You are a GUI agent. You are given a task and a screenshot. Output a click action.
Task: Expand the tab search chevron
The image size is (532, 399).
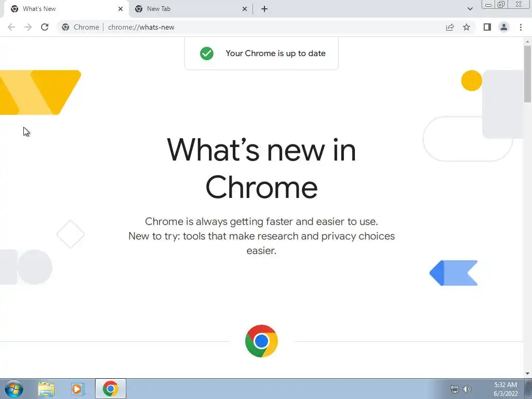(470, 9)
